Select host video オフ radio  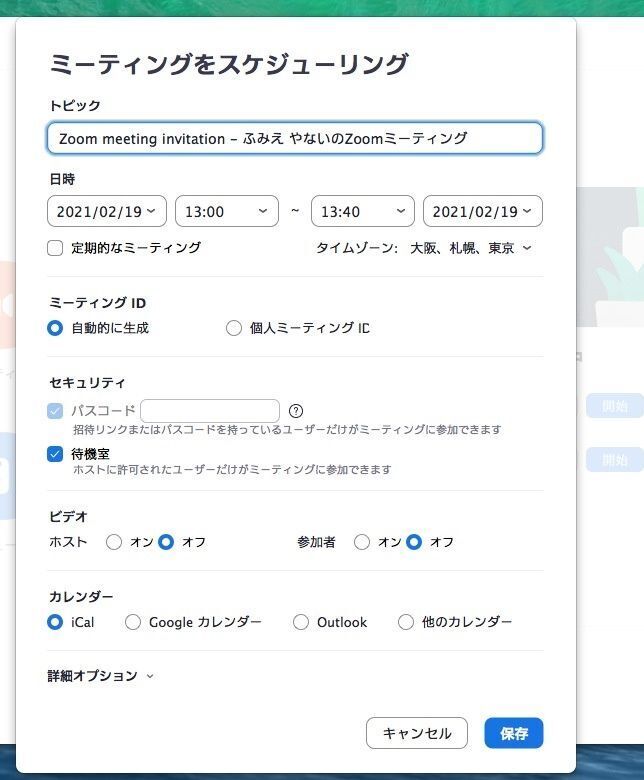166,542
